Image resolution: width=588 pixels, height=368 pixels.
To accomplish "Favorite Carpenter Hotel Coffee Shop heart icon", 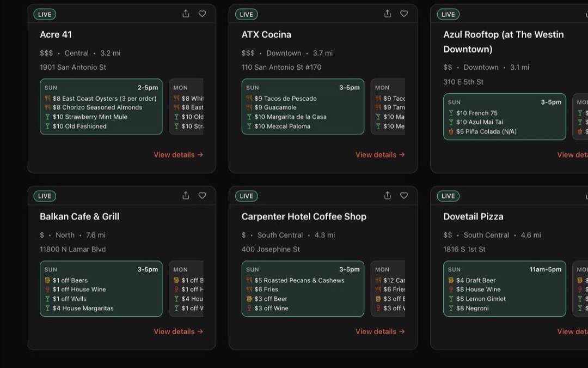I will (404, 196).
